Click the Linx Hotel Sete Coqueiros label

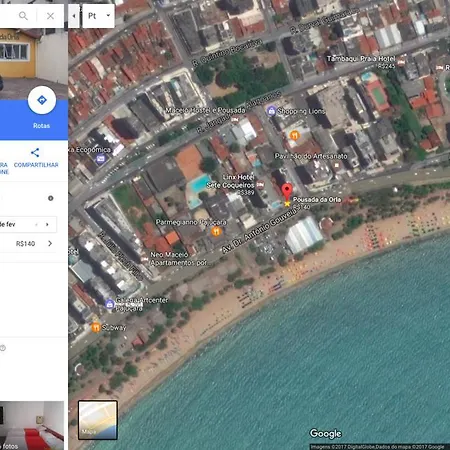[230, 181]
